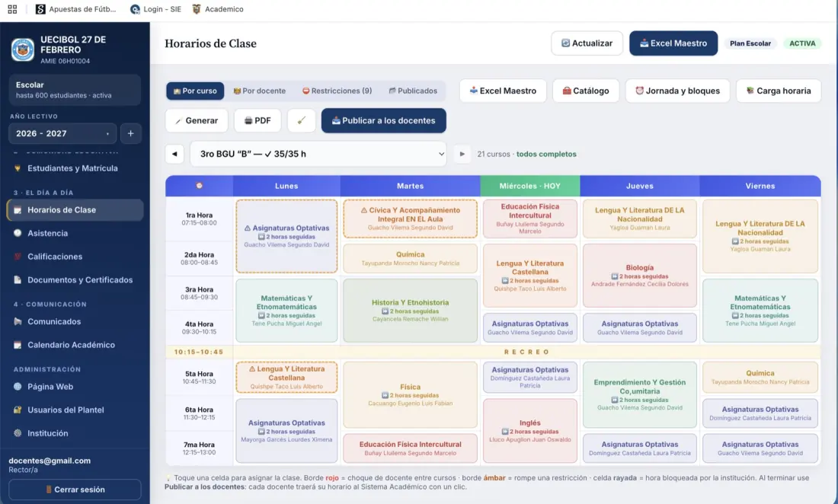Screen dimensions: 838x504
Task: Select Monday Asignaturas Optativas Guacho Vilema cell
Action: (286, 236)
